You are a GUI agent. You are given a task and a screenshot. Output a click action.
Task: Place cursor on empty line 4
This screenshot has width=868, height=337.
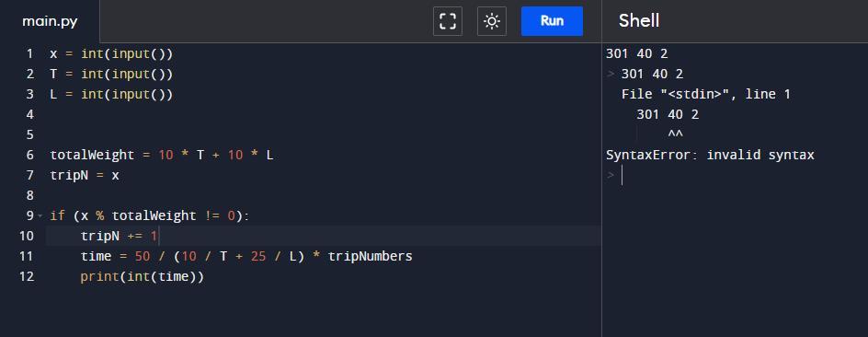[324, 114]
